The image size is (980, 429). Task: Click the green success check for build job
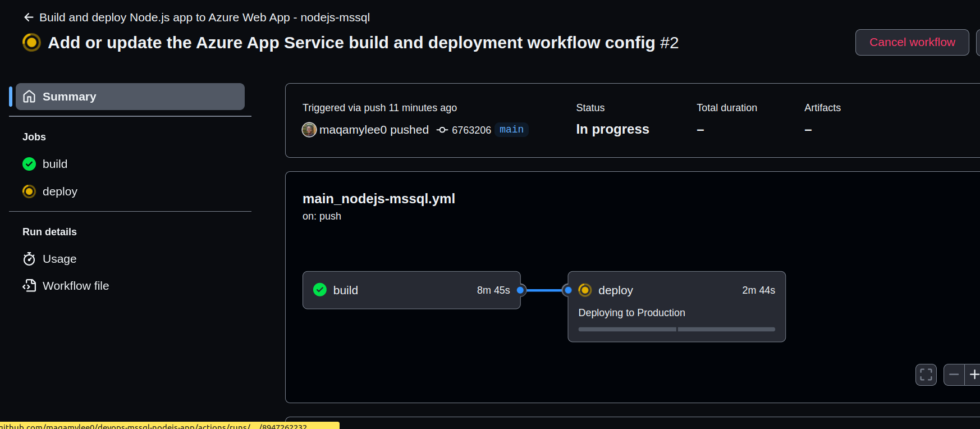[x=29, y=164]
